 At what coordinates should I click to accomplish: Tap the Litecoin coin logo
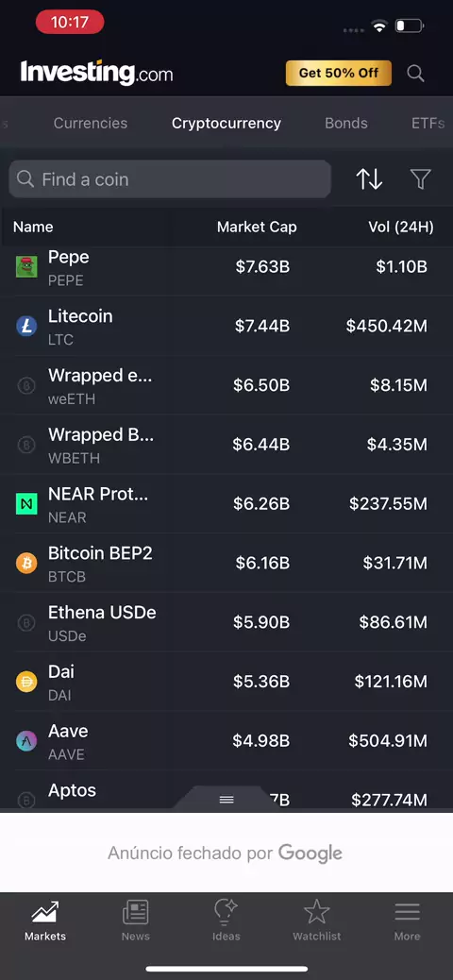(26, 326)
